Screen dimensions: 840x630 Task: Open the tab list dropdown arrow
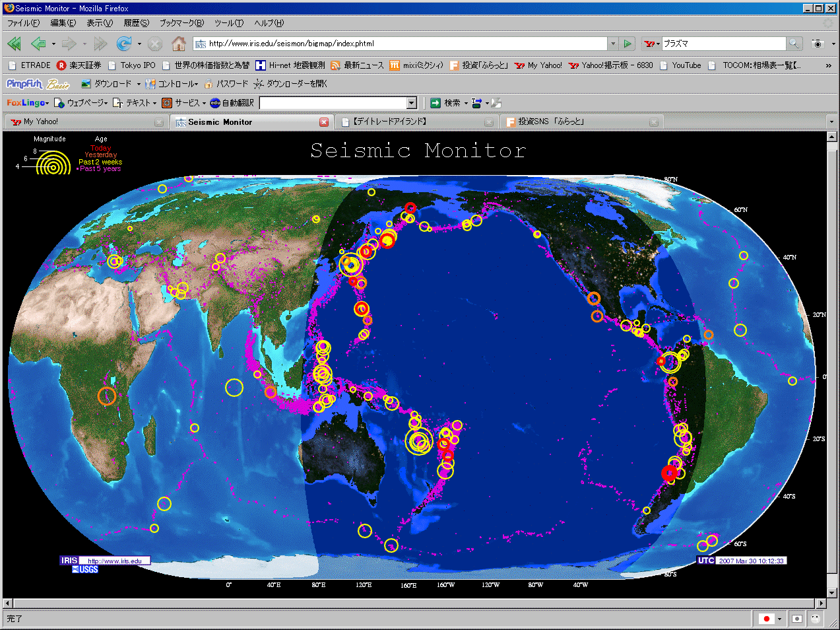[x=831, y=122]
